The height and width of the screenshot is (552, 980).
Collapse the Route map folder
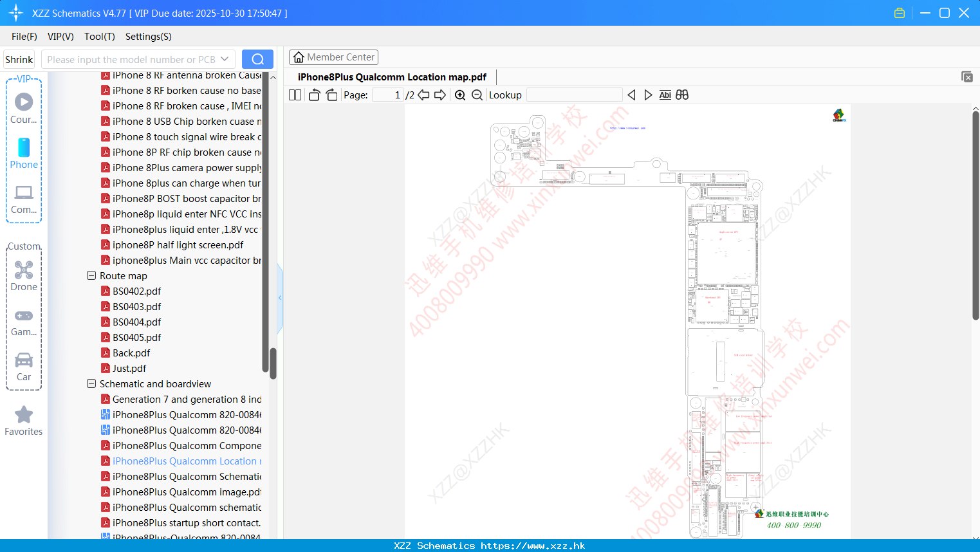tap(91, 275)
